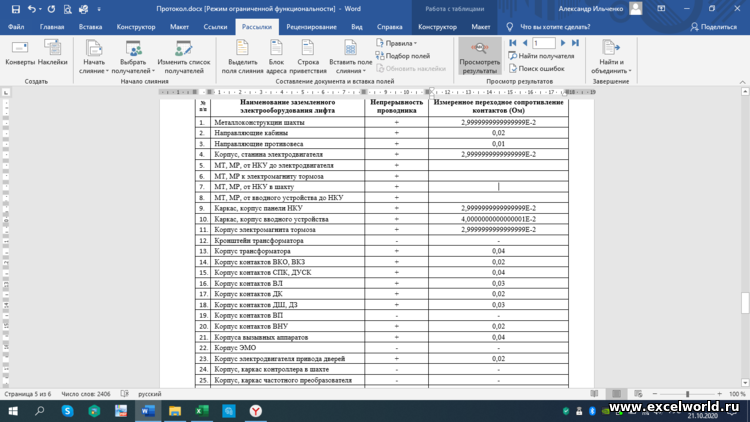Click Изменить список получателей

184,57
